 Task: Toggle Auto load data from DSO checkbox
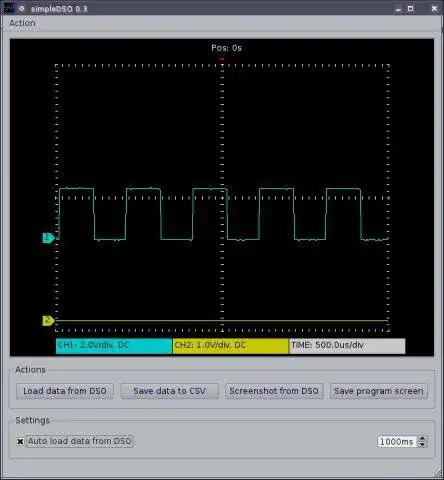click(x=20, y=441)
